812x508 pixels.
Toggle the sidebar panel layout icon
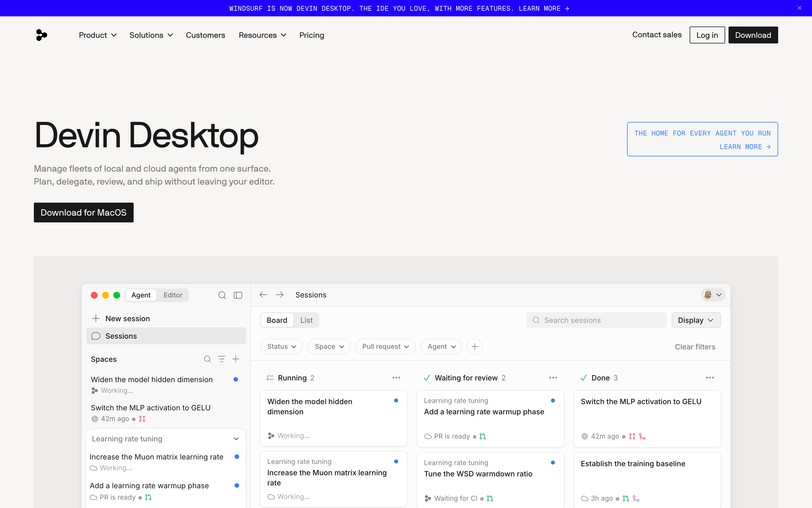(238, 295)
